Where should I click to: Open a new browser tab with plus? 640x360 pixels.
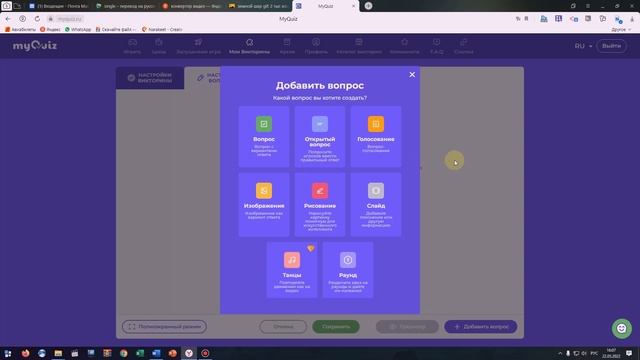(368, 6)
